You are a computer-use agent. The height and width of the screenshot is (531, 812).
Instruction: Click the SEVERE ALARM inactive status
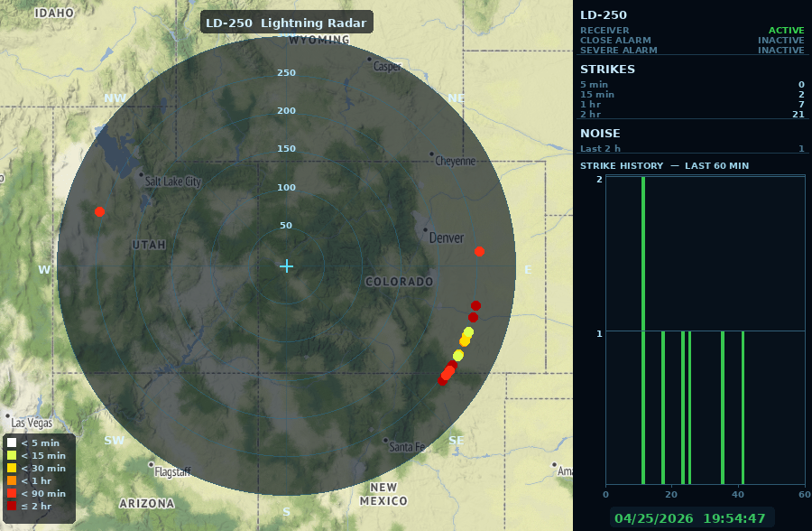[780, 50]
